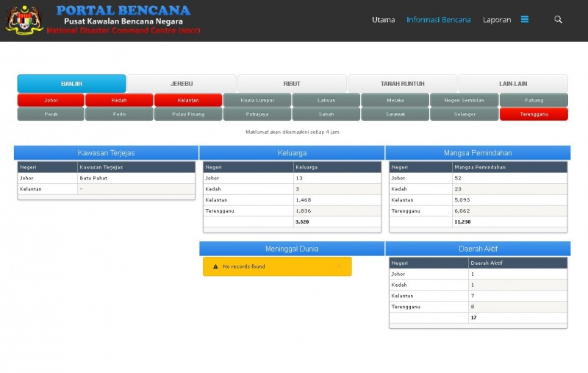
Task: Select the BANJIR tab
Action: [x=71, y=83]
